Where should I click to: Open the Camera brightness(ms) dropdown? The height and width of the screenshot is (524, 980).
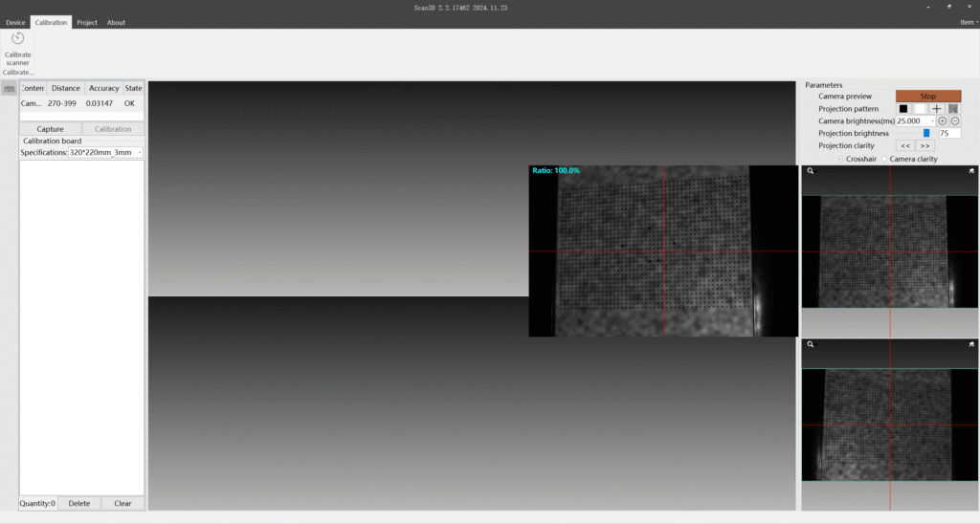pyautogui.click(x=932, y=121)
